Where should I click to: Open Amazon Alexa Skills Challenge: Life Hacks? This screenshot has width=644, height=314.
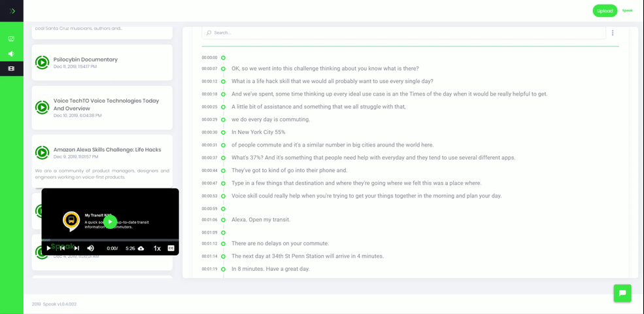coord(107,150)
